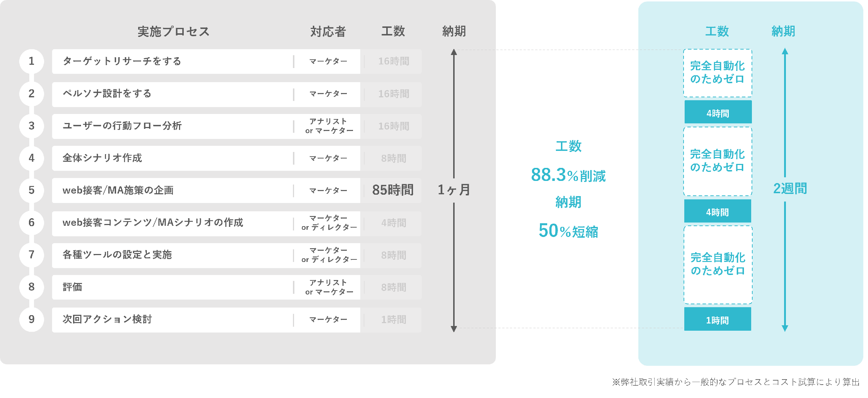Select the ペルソナ設計をする process row
868x398 pixels.
pos(237,94)
